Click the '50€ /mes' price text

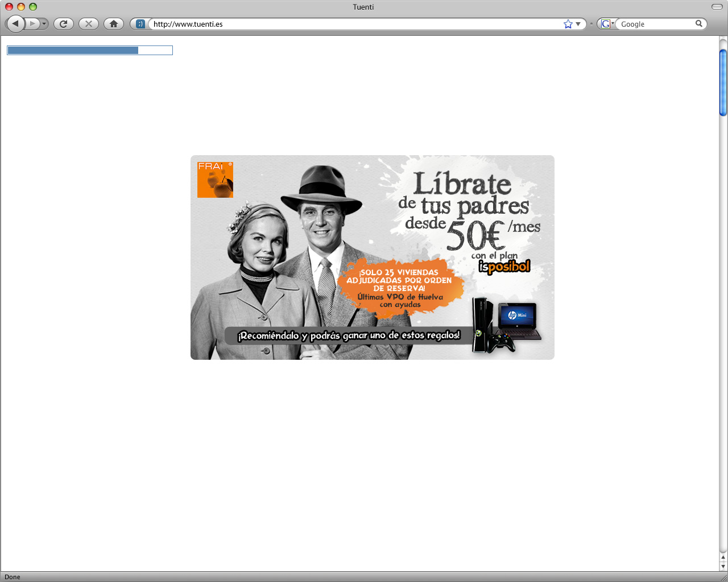pyautogui.click(x=493, y=234)
